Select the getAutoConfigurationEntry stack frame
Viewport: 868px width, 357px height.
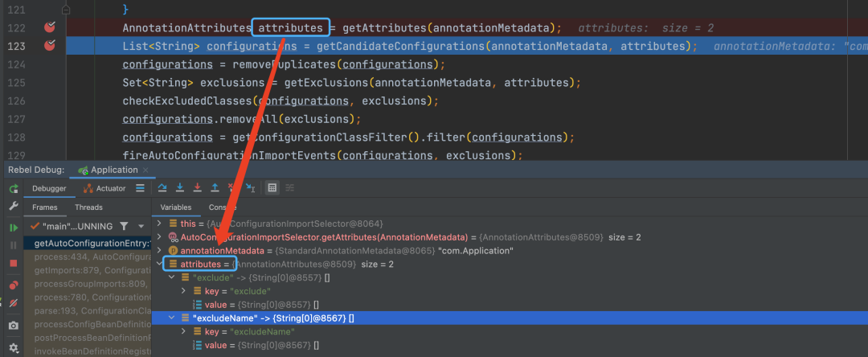(x=88, y=243)
